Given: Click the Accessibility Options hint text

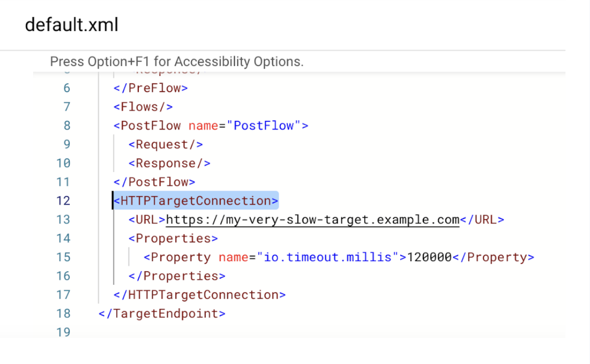Looking at the screenshot, I should [x=177, y=62].
